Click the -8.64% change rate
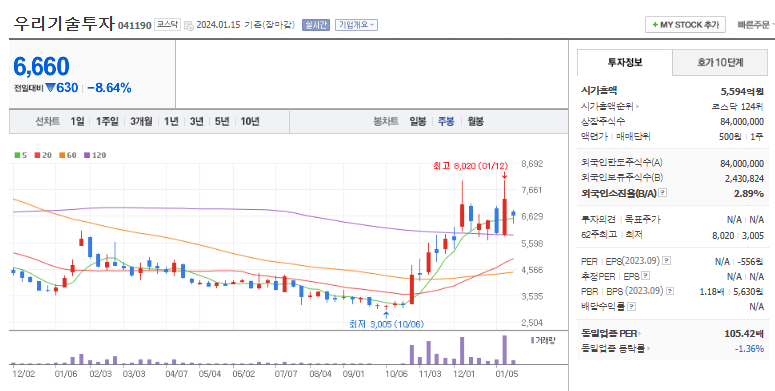 click(109, 88)
